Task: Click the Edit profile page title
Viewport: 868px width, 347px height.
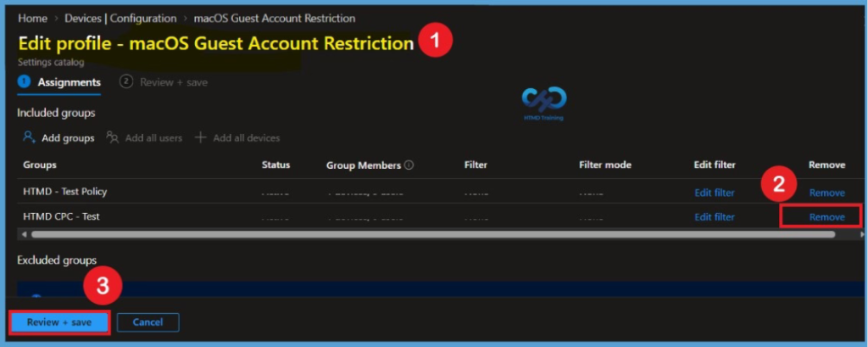Action: 216,43
